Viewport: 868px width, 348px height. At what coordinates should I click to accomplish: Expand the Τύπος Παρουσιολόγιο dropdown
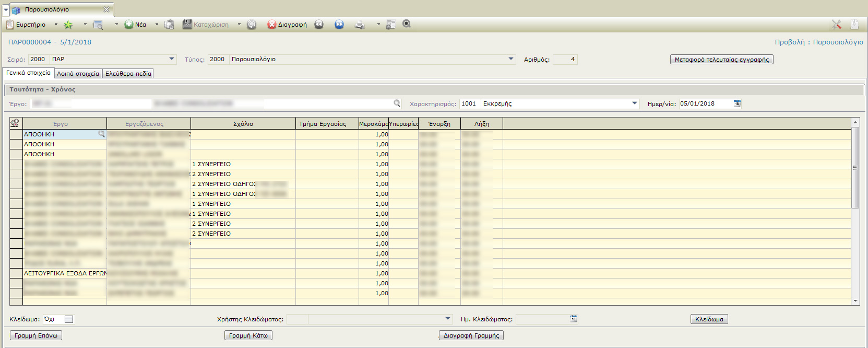(x=511, y=59)
